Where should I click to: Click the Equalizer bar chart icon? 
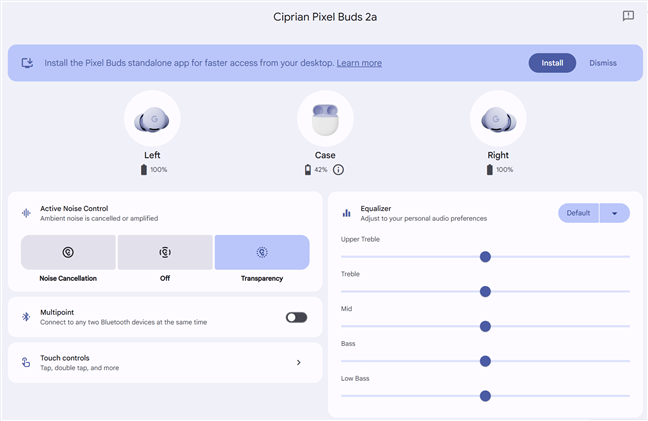347,213
